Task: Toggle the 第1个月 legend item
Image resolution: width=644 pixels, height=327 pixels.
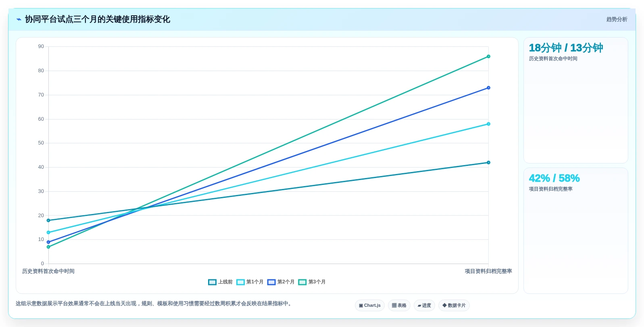Action: [x=250, y=282]
